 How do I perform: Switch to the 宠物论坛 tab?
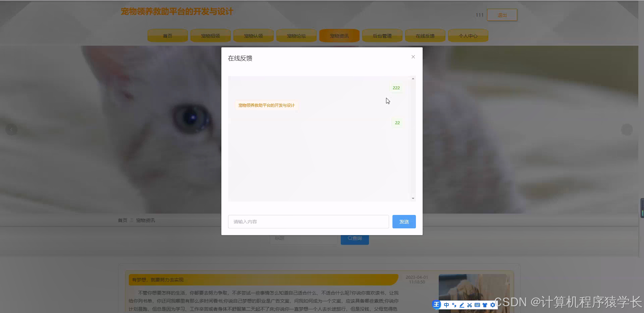(x=296, y=36)
